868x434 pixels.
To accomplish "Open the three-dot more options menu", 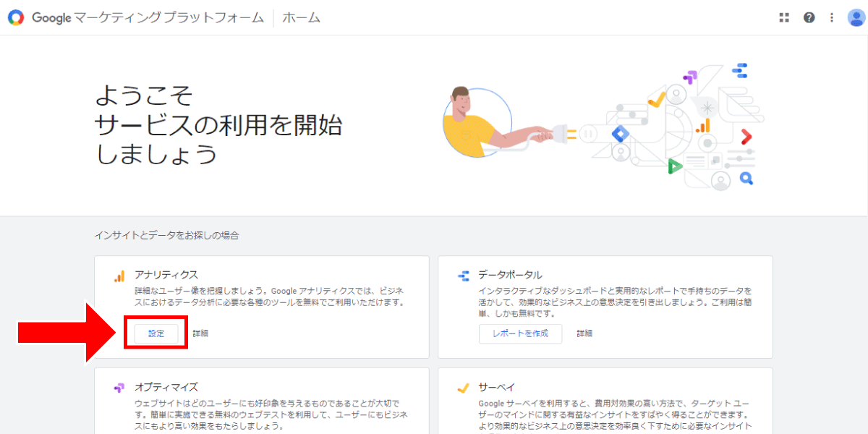I will pyautogui.click(x=832, y=17).
